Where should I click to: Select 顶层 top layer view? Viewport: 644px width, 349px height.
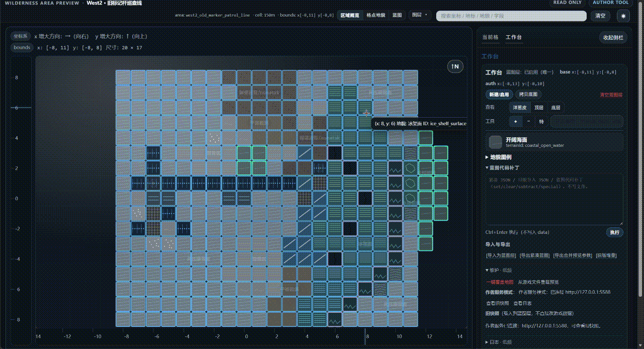click(539, 108)
